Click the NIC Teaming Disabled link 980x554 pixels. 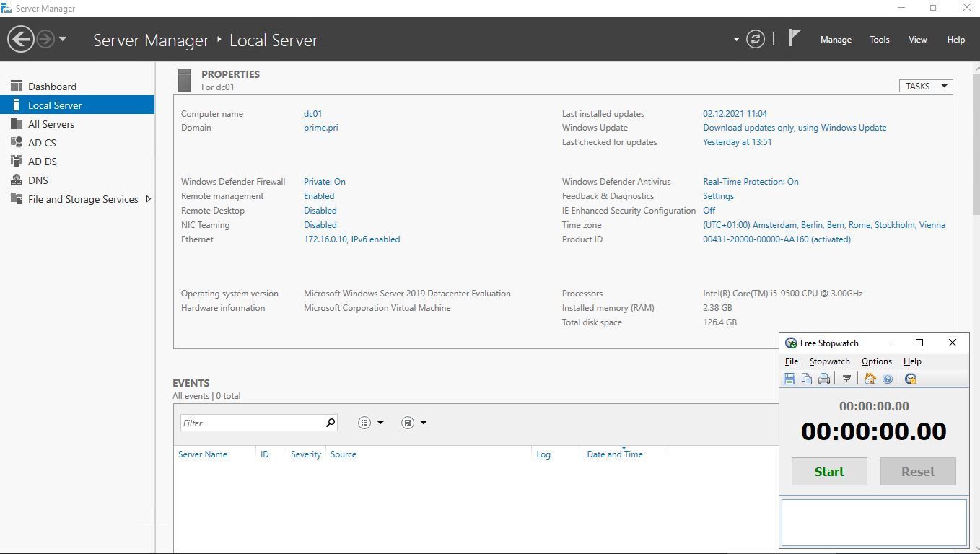[320, 225]
